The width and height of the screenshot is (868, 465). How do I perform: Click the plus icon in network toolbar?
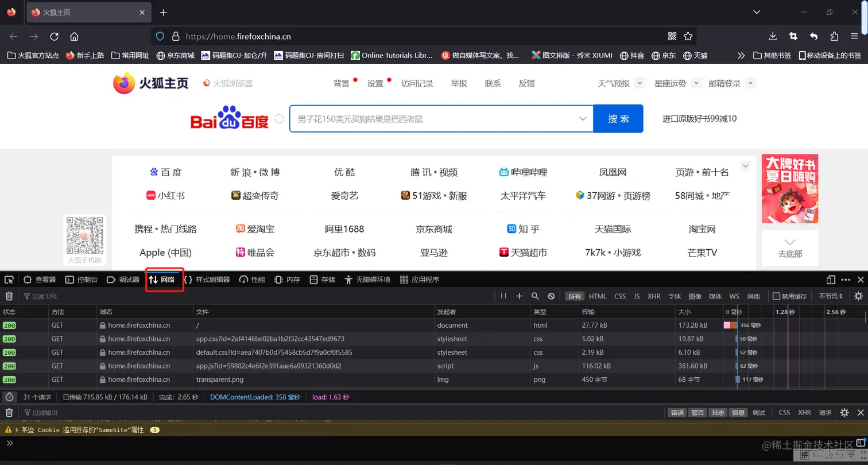pyautogui.click(x=520, y=296)
